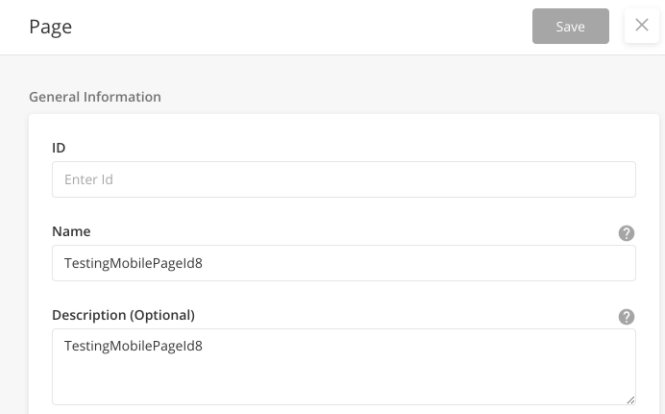Click TestingMobilePageId8 text in Description box
This screenshot has width=665, height=414.
[133, 346]
